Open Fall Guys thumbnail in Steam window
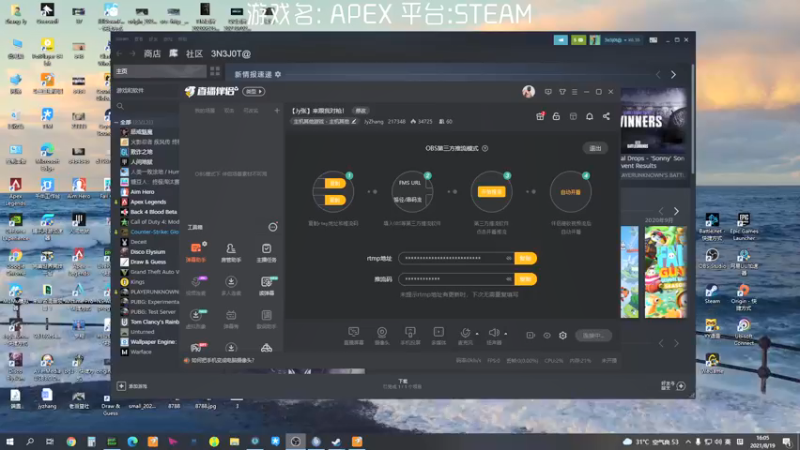 [665, 272]
